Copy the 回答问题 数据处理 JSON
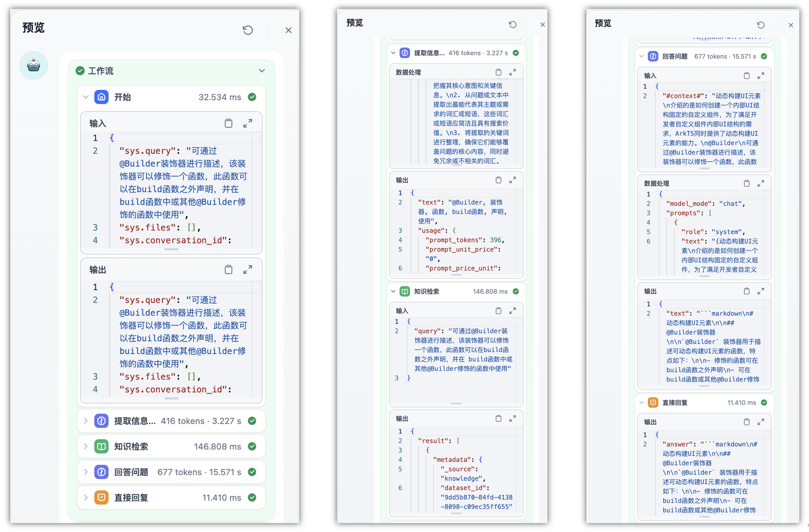The width and height of the screenshot is (809, 532). tap(747, 183)
